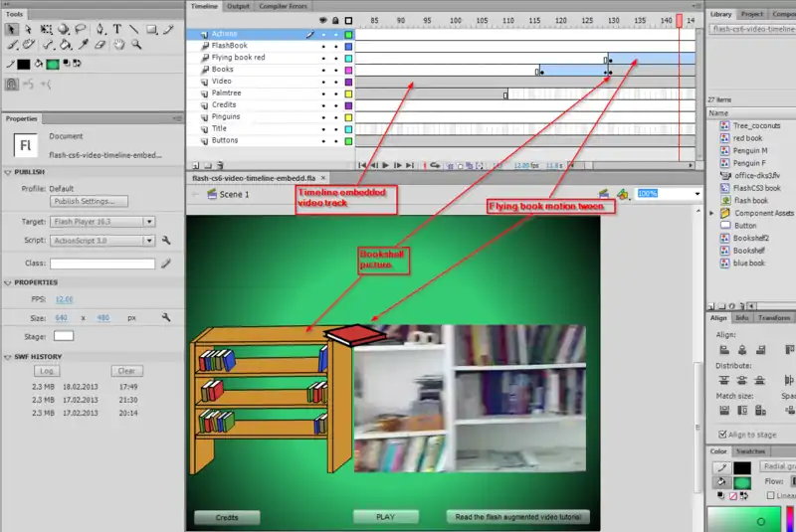Toggle outline view for Video layer
The image size is (796, 532).
coord(348,82)
